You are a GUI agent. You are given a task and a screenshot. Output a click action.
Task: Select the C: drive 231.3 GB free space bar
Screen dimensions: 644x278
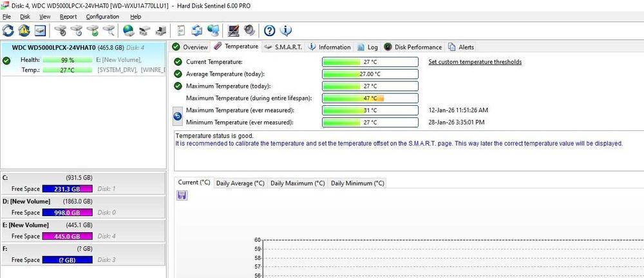pos(68,189)
